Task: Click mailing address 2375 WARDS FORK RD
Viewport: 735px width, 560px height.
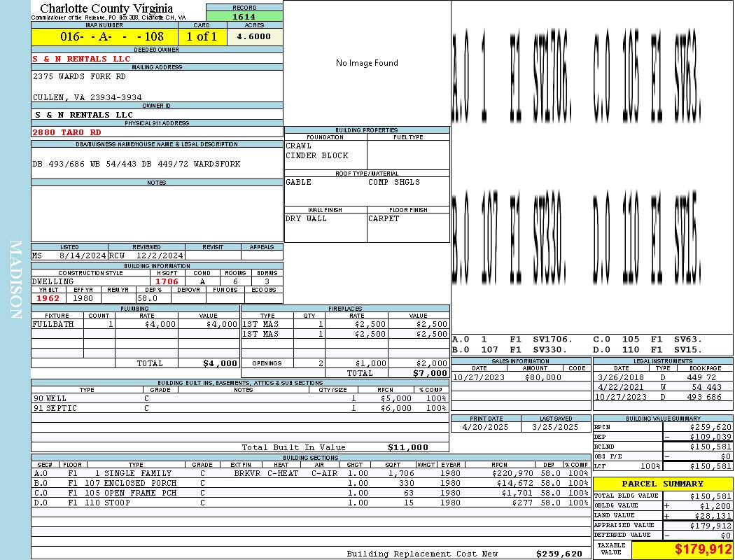Action: click(79, 76)
